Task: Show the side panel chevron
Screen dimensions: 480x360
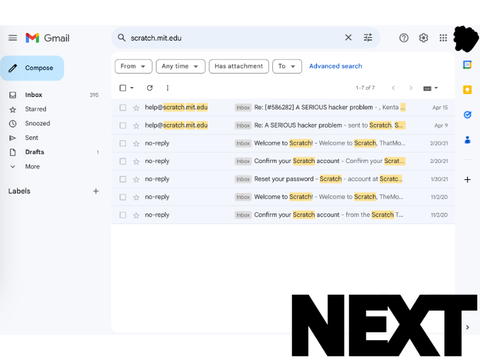Action: 468,327
